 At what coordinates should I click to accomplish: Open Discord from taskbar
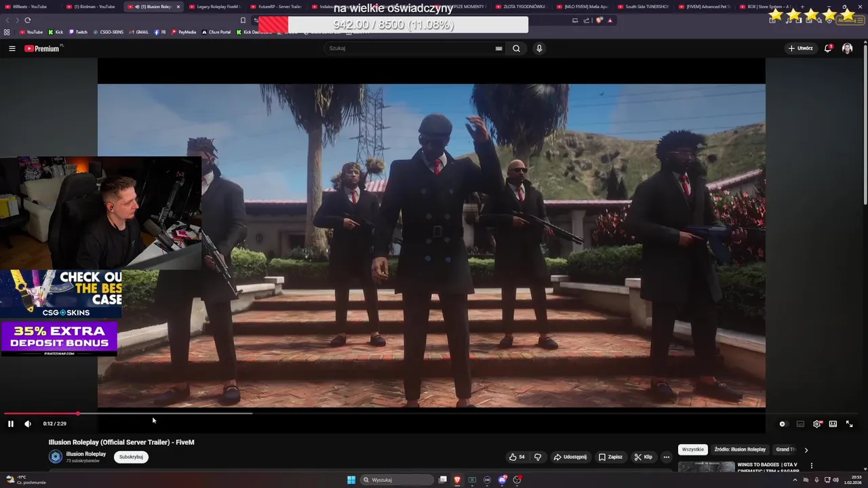pos(502,480)
